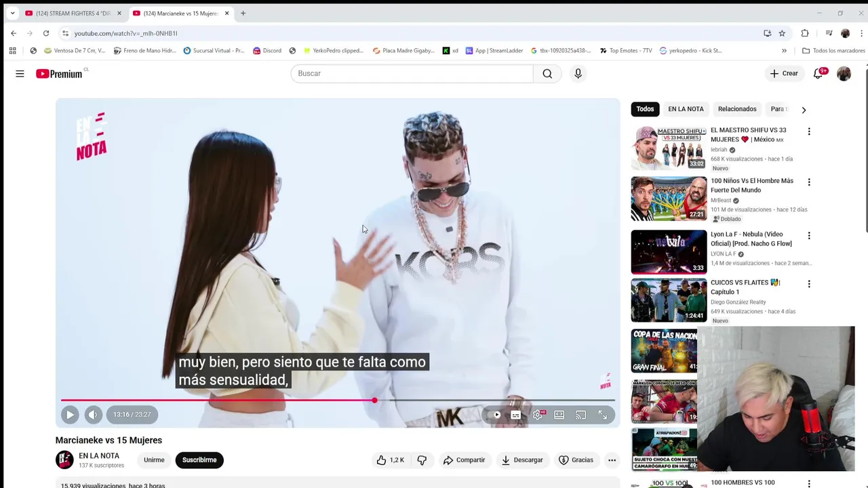Open the yerkopedro - Kick bookmark
The height and width of the screenshot is (488, 868).
point(690,50)
